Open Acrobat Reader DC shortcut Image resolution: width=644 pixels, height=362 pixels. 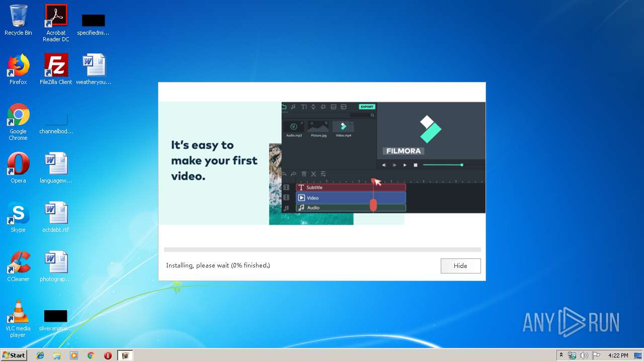[x=56, y=23]
